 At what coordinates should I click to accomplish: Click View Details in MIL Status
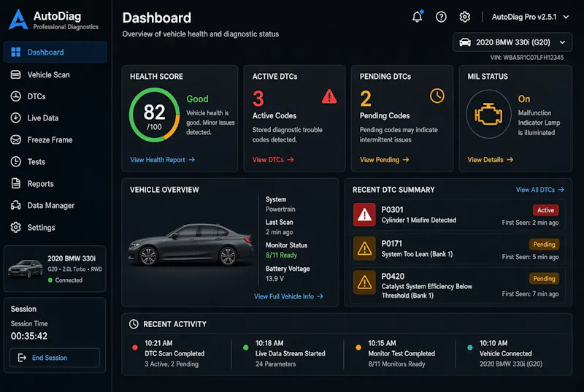490,160
